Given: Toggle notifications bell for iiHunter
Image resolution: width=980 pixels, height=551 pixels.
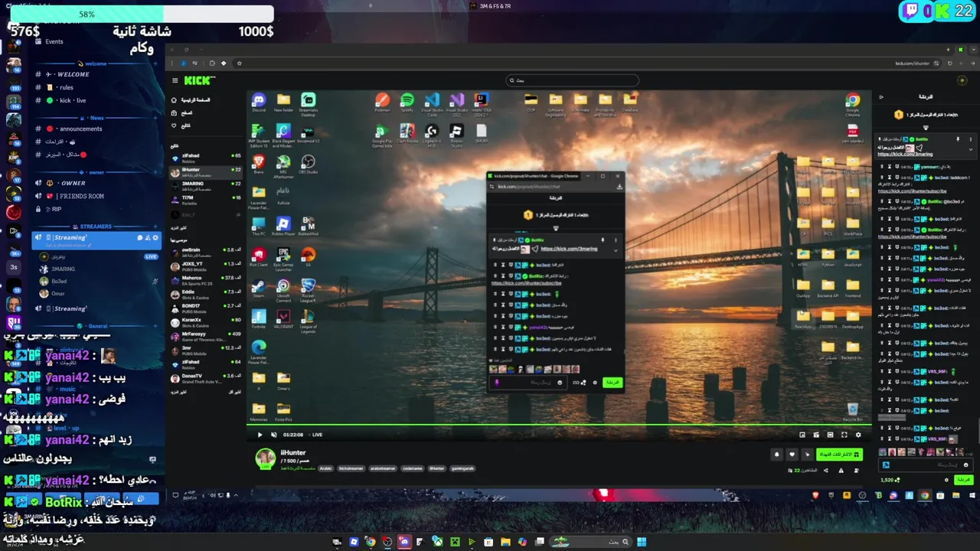Looking at the screenshot, I should pos(776,455).
